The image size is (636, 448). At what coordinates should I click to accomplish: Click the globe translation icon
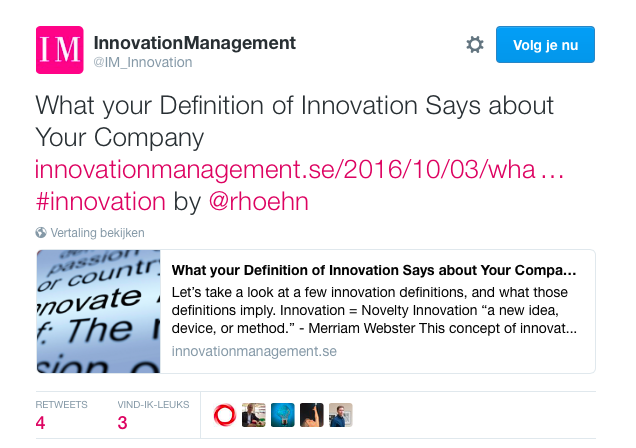click(41, 233)
